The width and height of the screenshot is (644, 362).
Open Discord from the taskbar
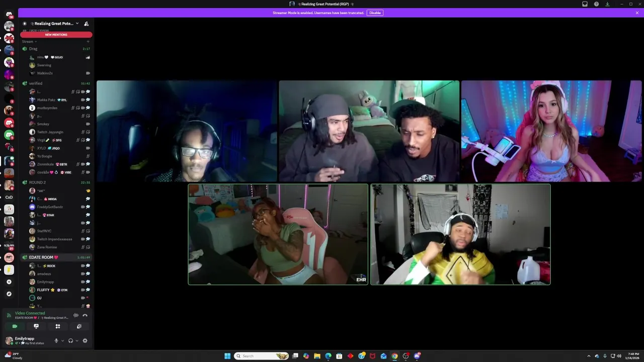pyautogui.click(x=417, y=356)
